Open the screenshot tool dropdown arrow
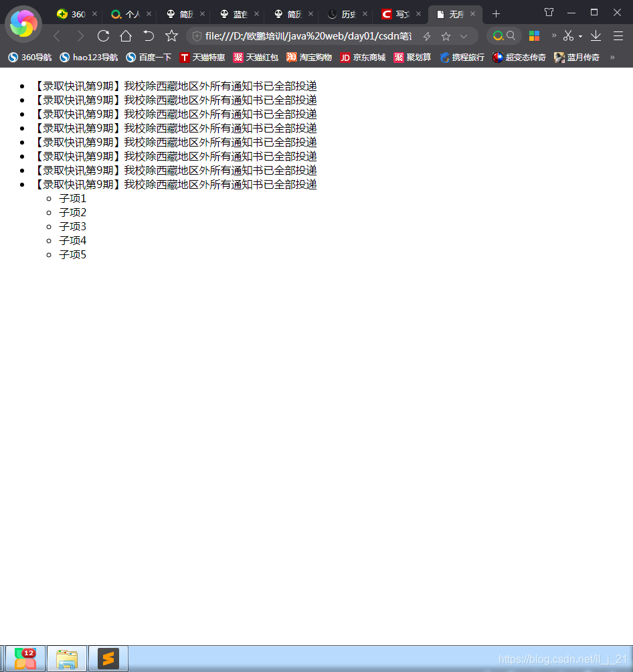Viewport: 633px width, 672px height. coord(580,36)
